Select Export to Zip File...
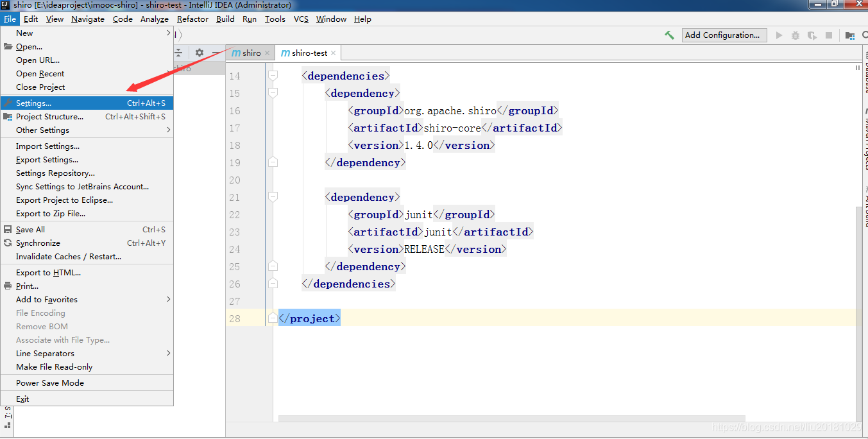Viewport: 868px width, 439px height. (87, 213)
